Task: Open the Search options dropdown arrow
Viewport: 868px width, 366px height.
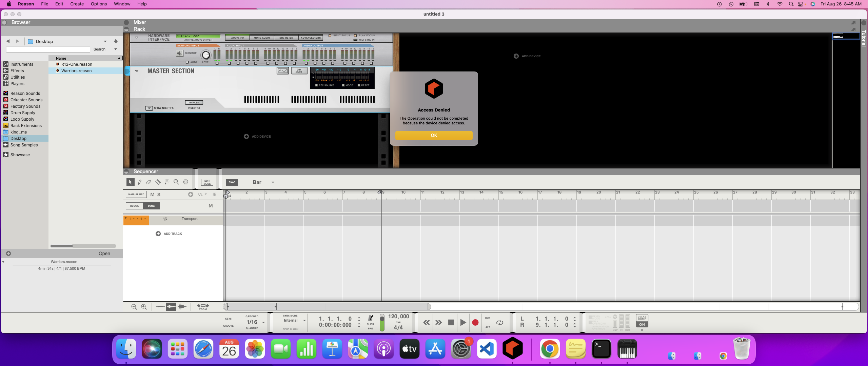Action: pos(116,49)
